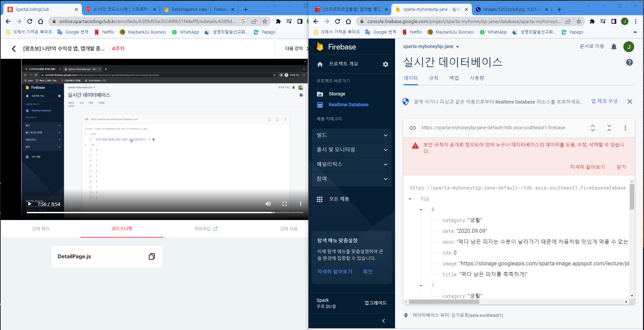This screenshot has width=644, height=330.
Task: Bookmark the Firebase console page
Action: tap(579, 21)
